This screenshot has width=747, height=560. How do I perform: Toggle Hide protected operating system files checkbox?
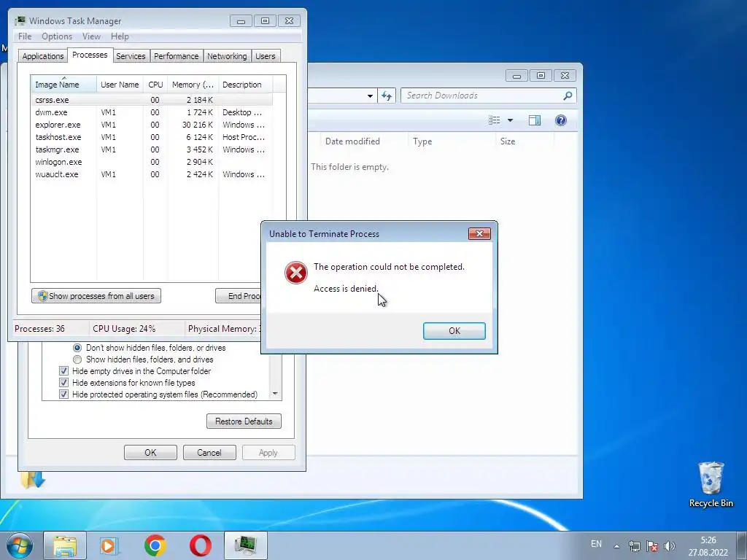(63, 394)
